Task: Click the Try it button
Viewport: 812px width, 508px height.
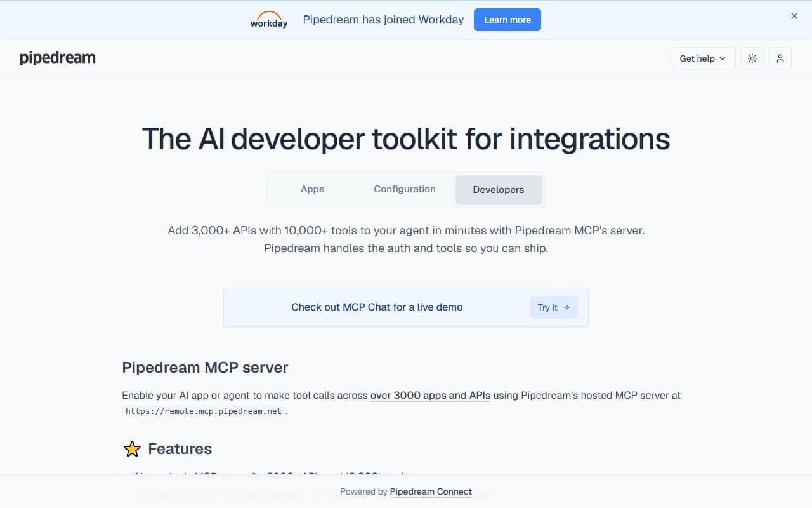Action: tap(554, 307)
